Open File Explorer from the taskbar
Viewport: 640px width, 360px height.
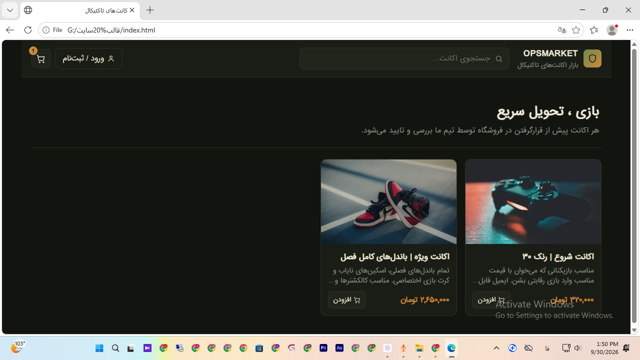pyautogui.click(x=419, y=348)
